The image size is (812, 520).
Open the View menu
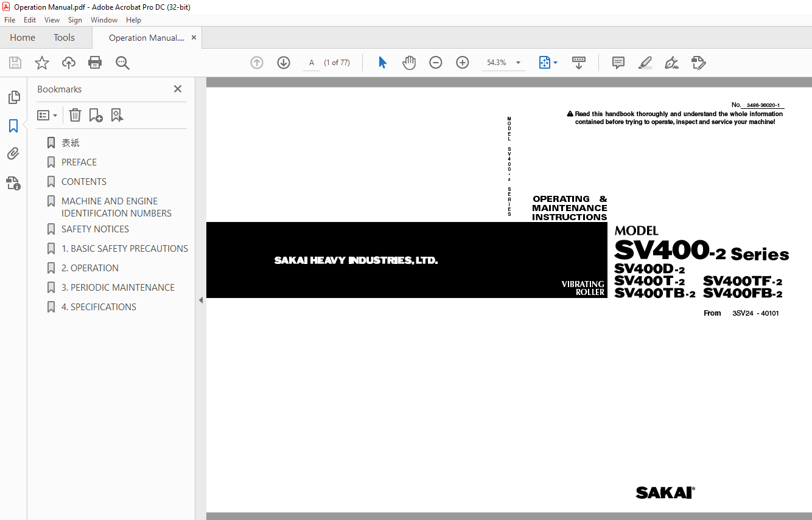[52, 20]
